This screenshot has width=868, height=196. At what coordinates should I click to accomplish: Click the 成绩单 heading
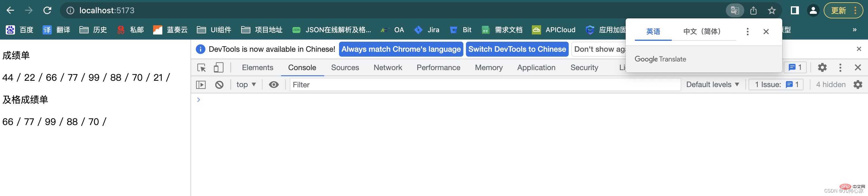[16, 55]
